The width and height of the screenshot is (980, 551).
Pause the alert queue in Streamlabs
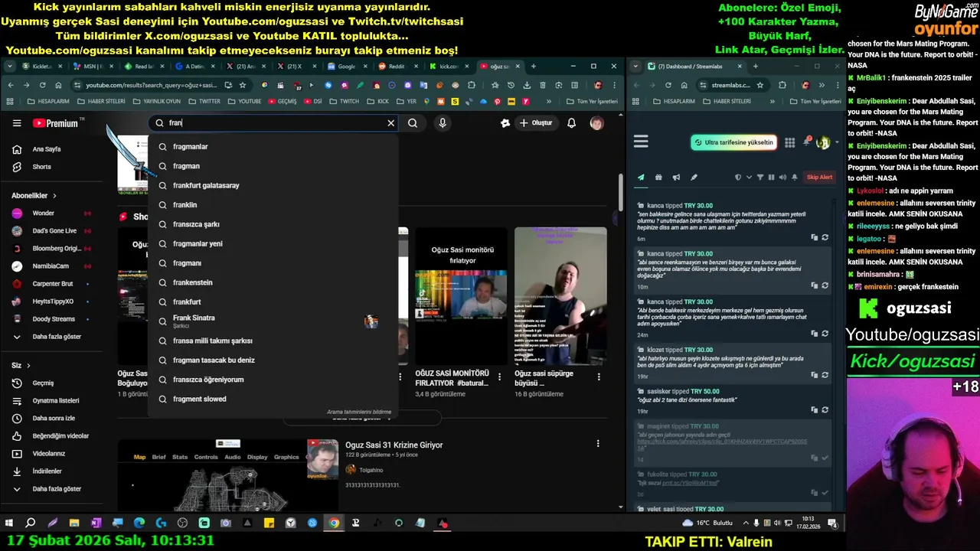tap(771, 178)
